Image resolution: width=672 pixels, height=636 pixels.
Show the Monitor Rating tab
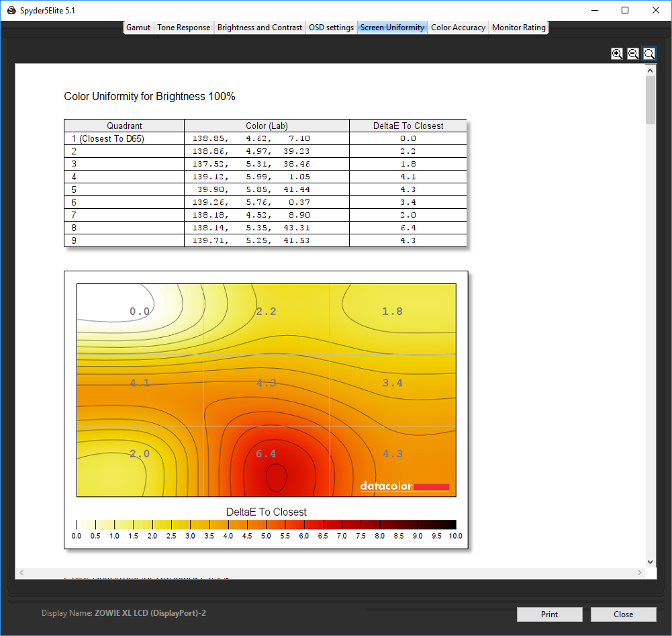(519, 28)
